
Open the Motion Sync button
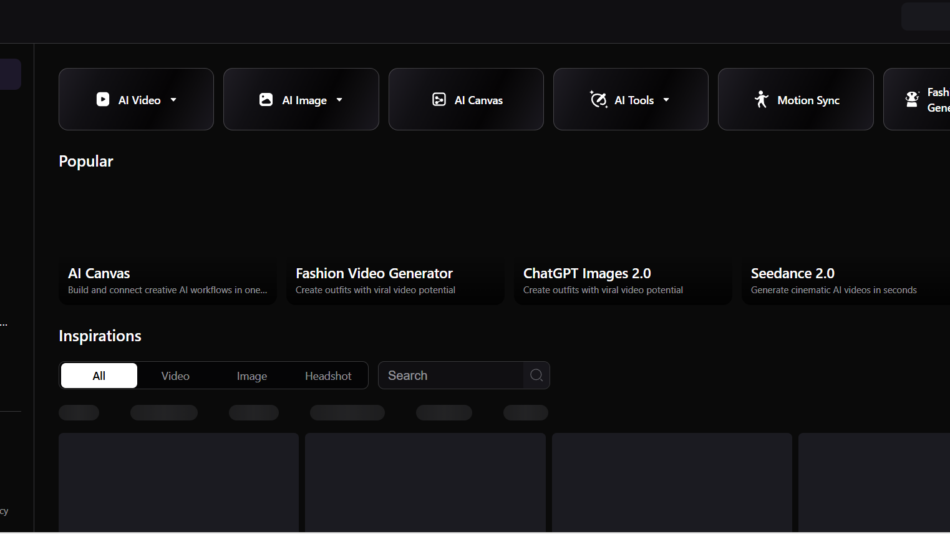[x=796, y=99]
